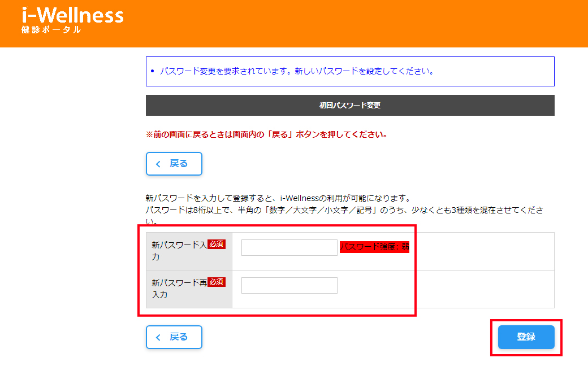588x384 pixels.
Task: Click the パスワードは8桁以上で instruction text
Action: [344, 215]
